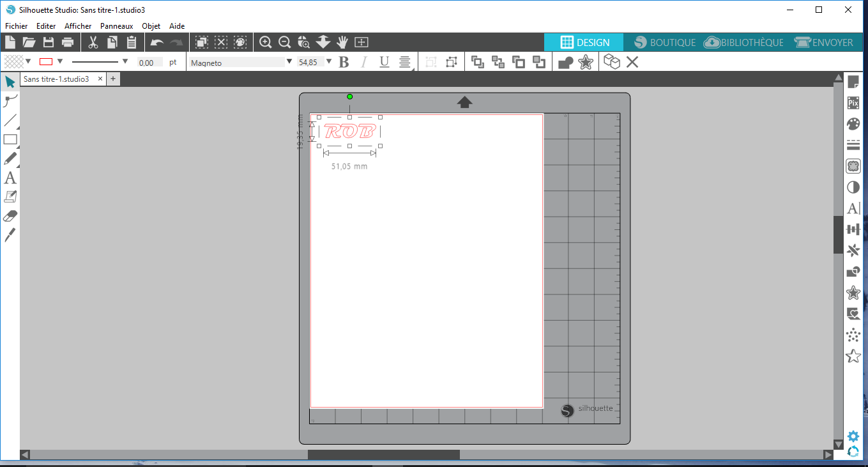Expand the Magneto font dropdown
Viewport: 868px width, 467px height.
[x=289, y=62]
